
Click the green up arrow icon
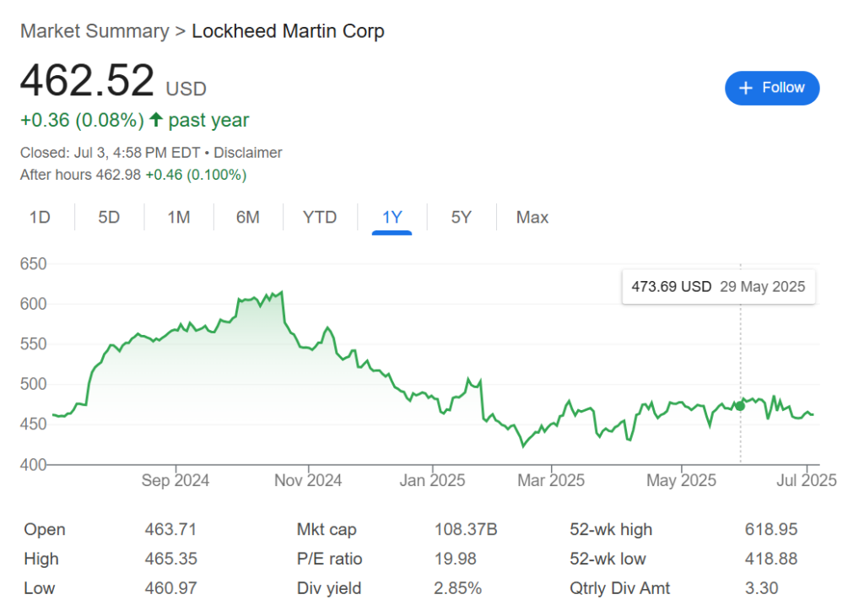[156, 119]
